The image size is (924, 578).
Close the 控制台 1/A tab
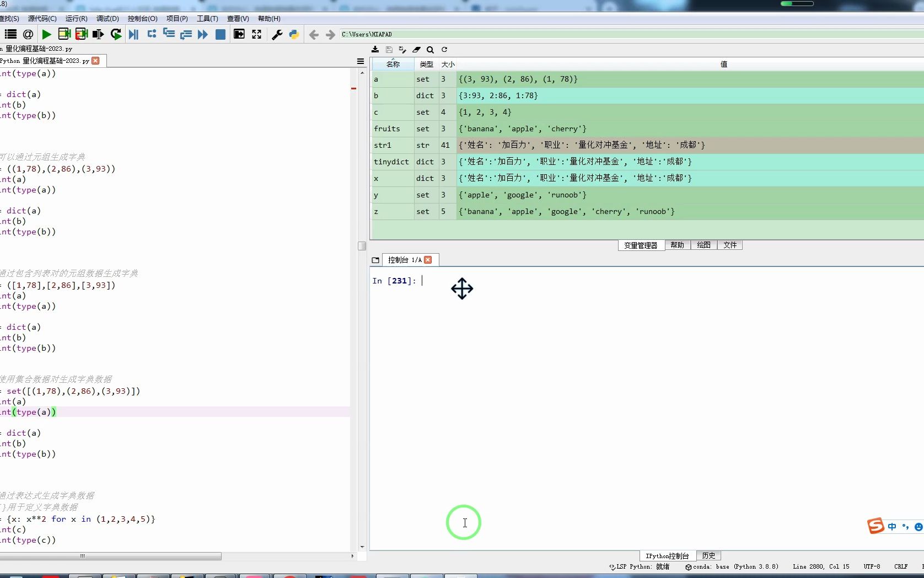(428, 260)
